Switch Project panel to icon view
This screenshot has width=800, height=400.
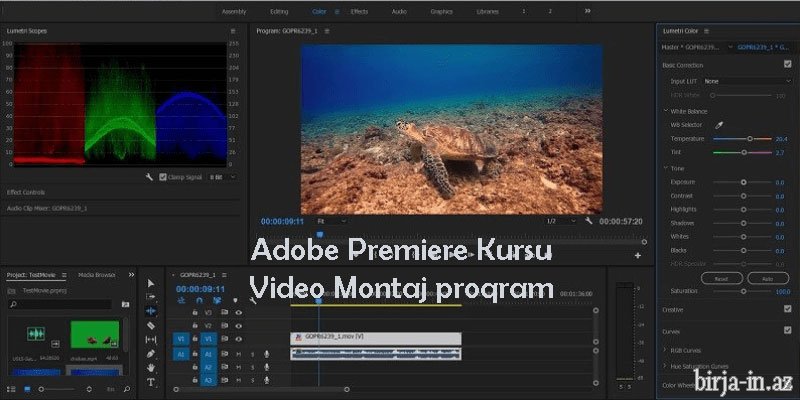[27, 389]
